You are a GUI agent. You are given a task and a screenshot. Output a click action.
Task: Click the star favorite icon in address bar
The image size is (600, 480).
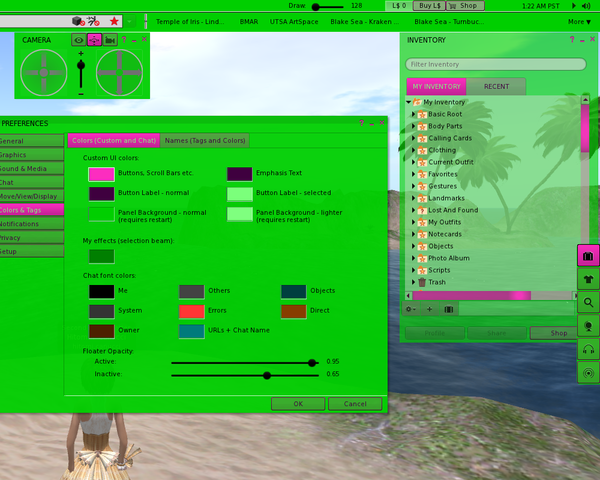tap(114, 21)
